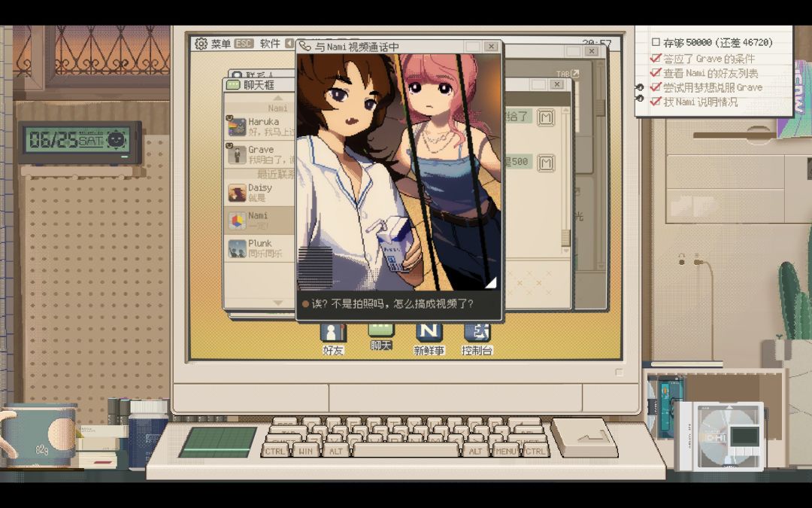Open the 新鲜事 news desktop icon
This screenshot has width=812, height=508.
coord(429,339)
